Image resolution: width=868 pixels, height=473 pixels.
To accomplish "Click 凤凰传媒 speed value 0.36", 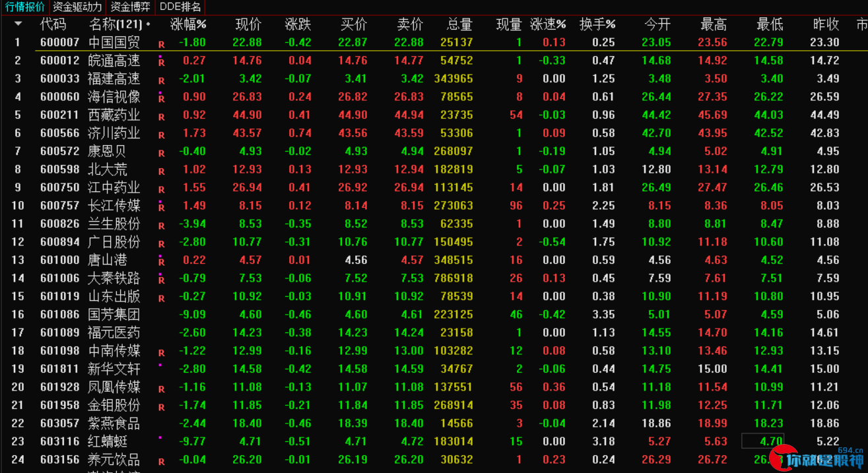I will pos(554,387).
